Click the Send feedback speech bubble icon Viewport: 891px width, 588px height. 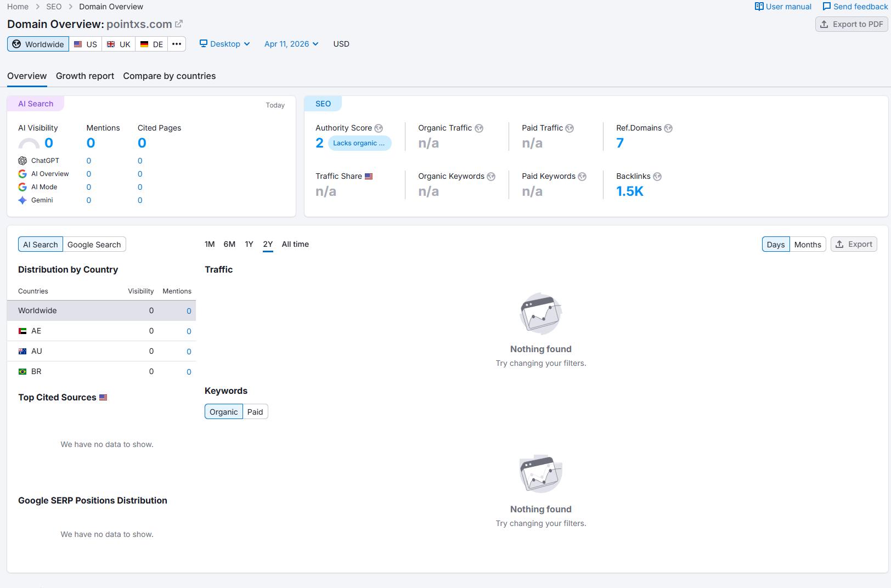(826, 7)
